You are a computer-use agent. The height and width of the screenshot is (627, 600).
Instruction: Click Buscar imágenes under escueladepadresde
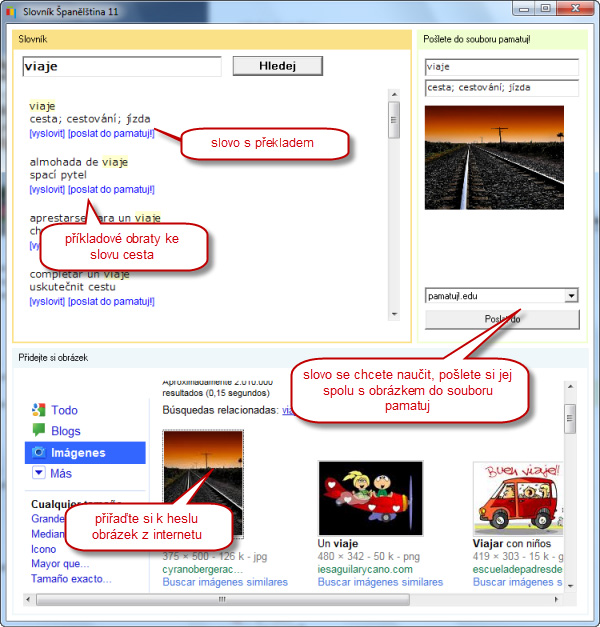(x=518, y=582)
